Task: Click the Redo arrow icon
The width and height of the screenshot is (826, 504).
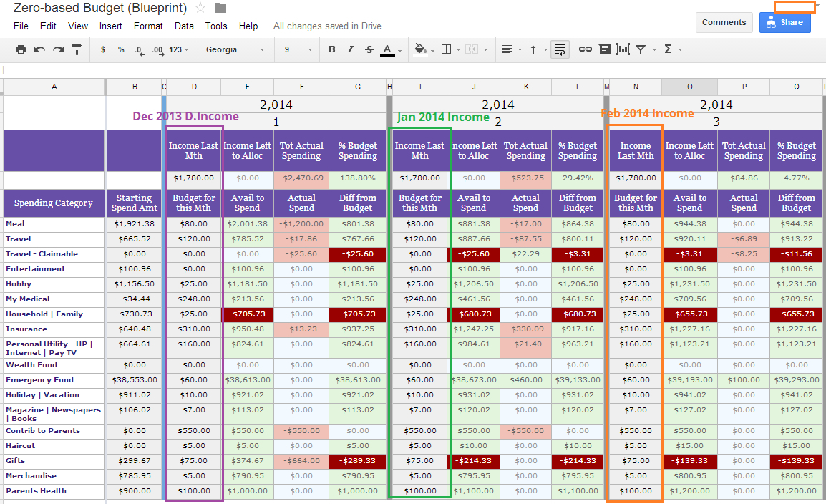Action: pyautogui.click(x=59, y=49)
